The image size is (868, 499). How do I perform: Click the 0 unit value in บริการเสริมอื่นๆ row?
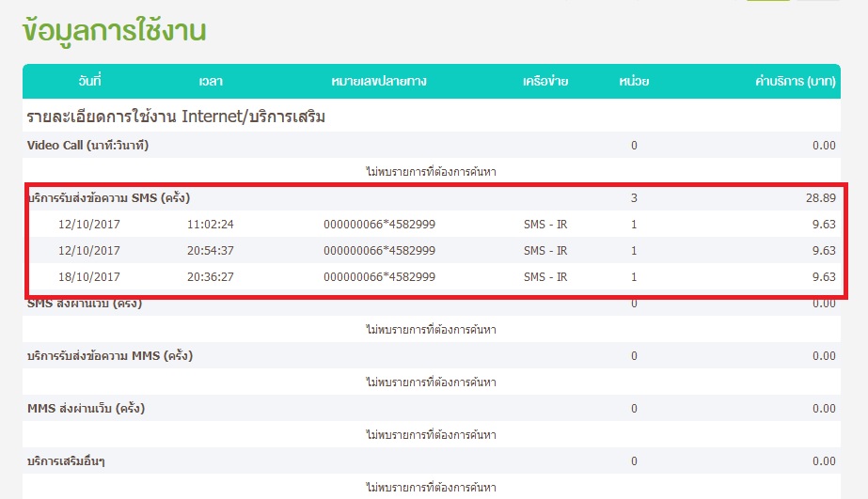click(x=634, y=460)
